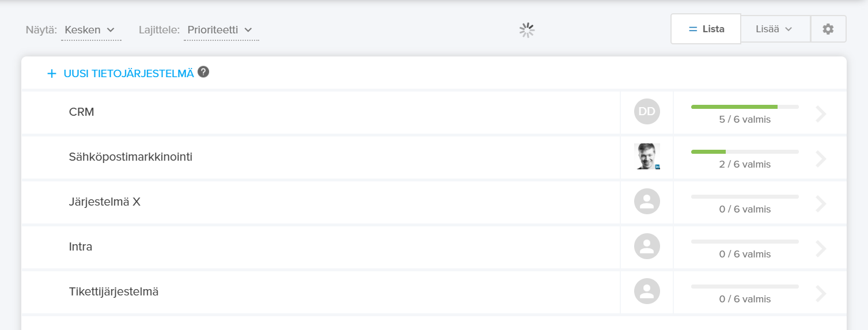Open the settings gear icon
The width and height of the screenshot is (868, 330).
(828, 29)
